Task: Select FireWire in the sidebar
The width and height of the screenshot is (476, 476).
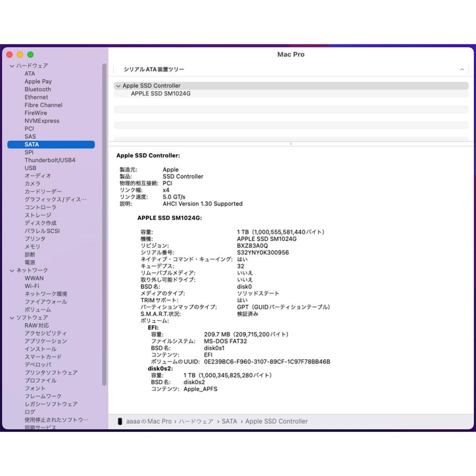Action: [x=36, y=113]
